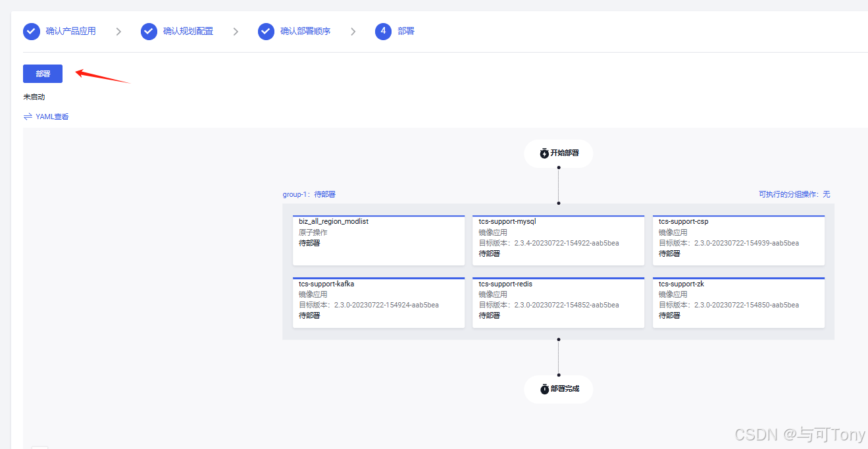Click the swap arrows icon beside YAML查看
The width and height of the screenshot is (868, 449).
(26, 116)
